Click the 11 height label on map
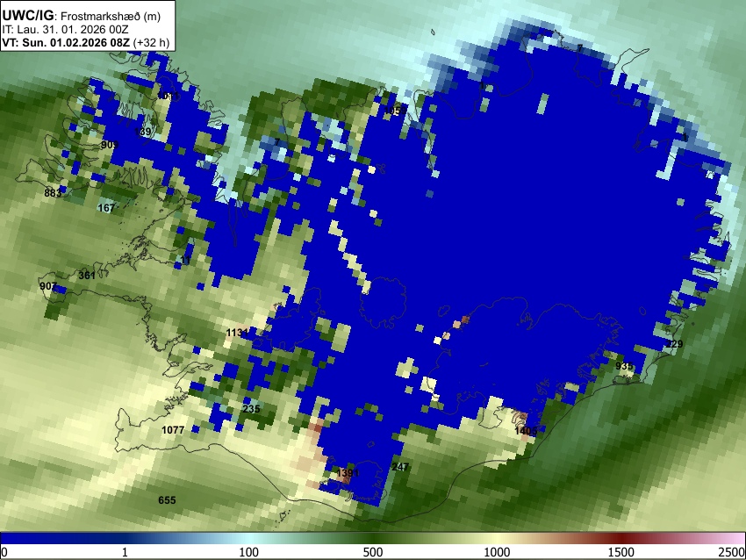 coord(185,261)
